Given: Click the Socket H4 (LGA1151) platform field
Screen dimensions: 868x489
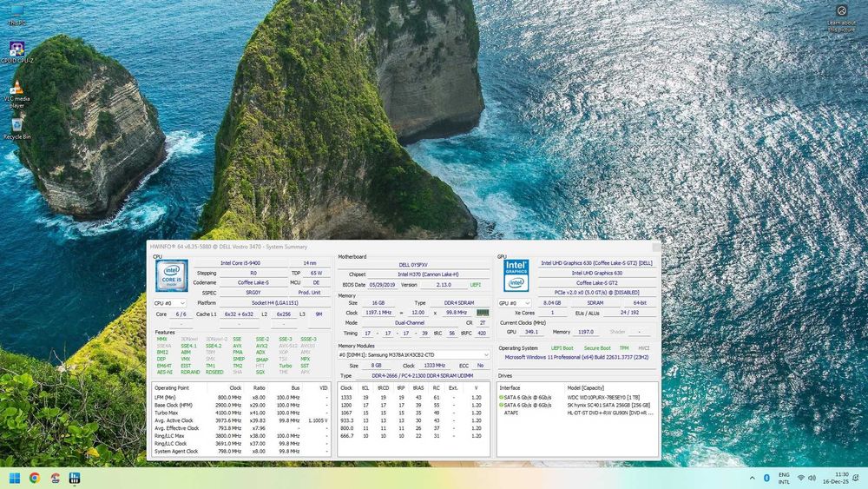Looking at the screenshot, I should (275, 303).
